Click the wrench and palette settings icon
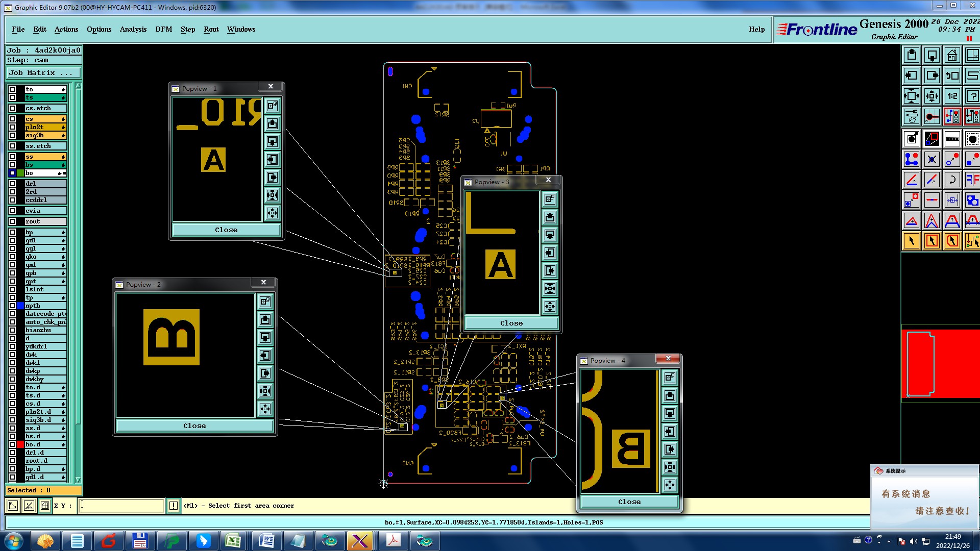Image resolution: width=980 pixels, height=551 pixels. click(912, 116)
